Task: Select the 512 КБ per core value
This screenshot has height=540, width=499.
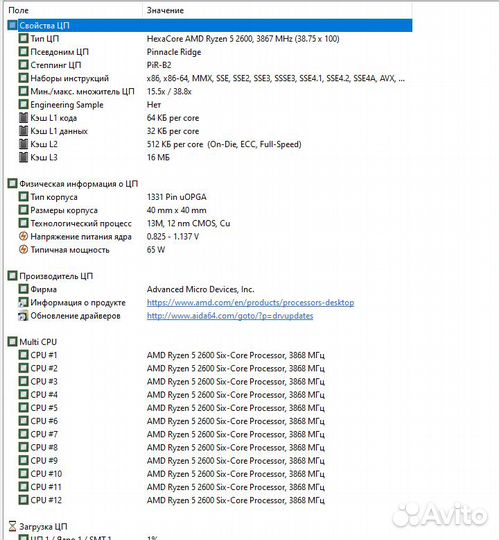Action: pos(224,144)
